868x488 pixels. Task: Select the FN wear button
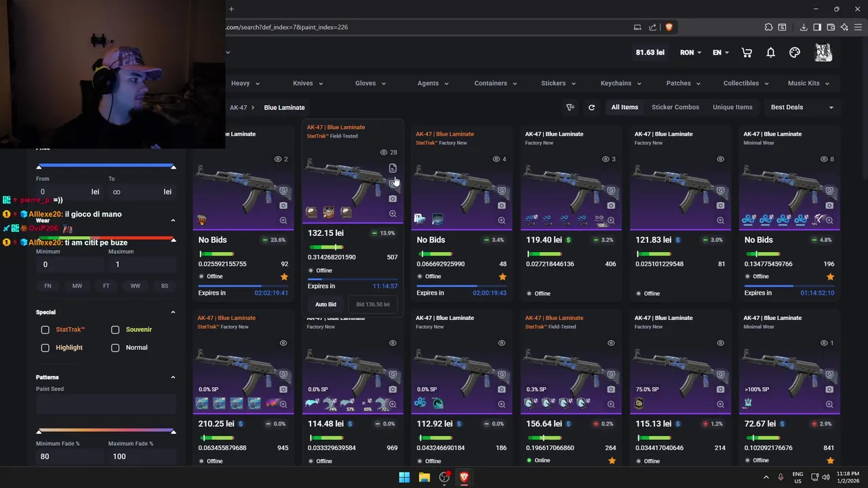coord(48,286)
